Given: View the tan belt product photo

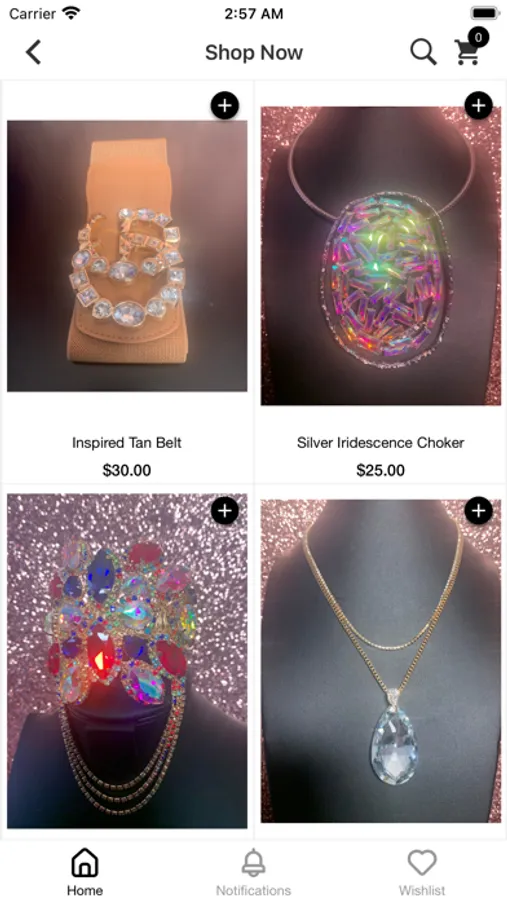Looking at the screenshot, I should (x=127, y=256).
